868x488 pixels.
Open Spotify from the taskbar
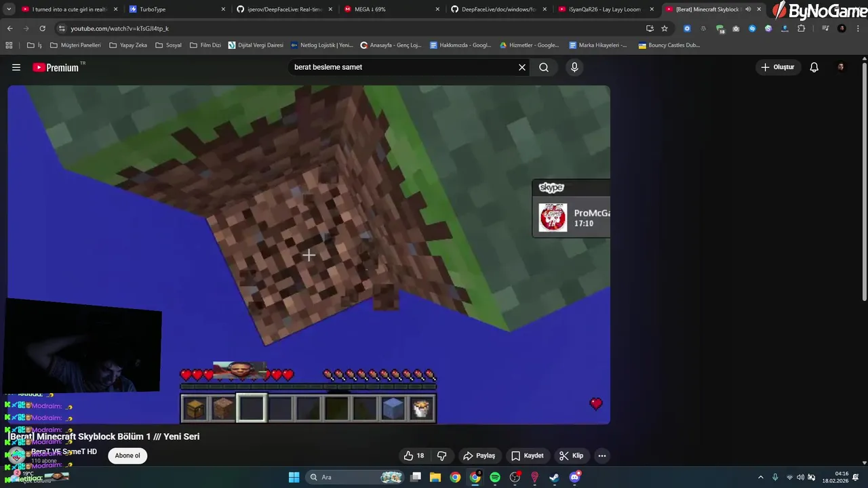pyautogui.click(x=495, y=477)
